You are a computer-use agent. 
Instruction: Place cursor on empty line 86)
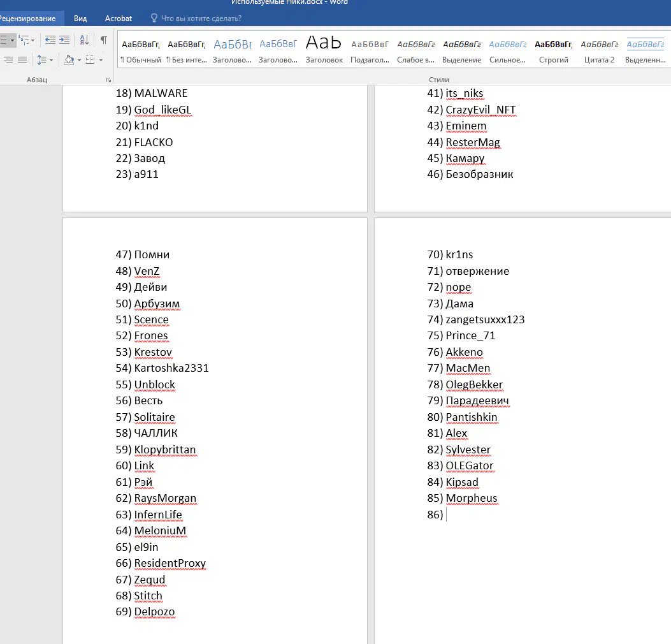(x=447, y=515)
